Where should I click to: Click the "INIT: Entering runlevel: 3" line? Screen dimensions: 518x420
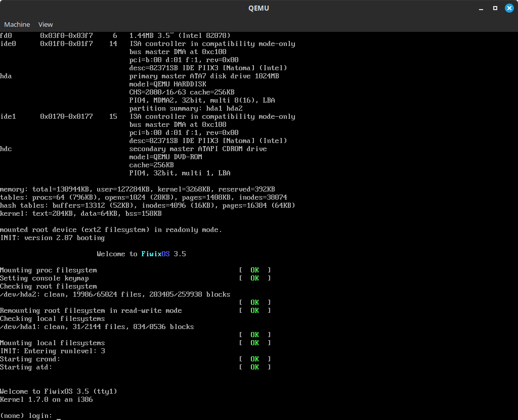tap(53, 351)
